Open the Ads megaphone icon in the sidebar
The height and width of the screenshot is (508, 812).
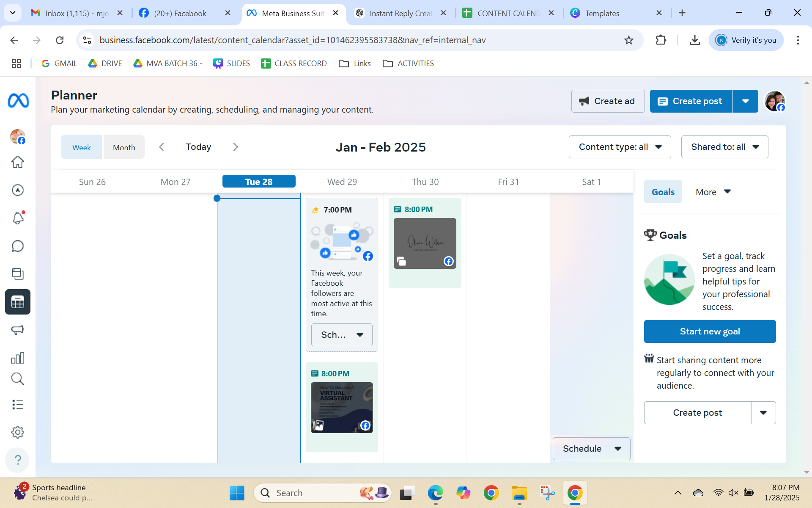(x=17, y=330)
